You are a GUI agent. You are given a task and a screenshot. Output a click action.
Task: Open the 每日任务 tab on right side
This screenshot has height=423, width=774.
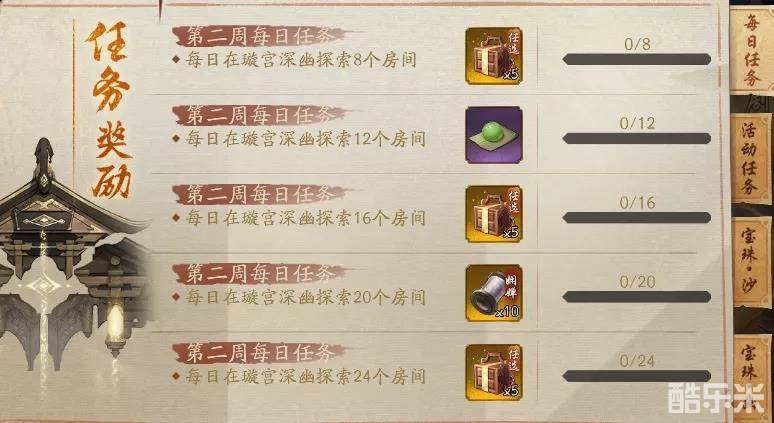point(752,51)
